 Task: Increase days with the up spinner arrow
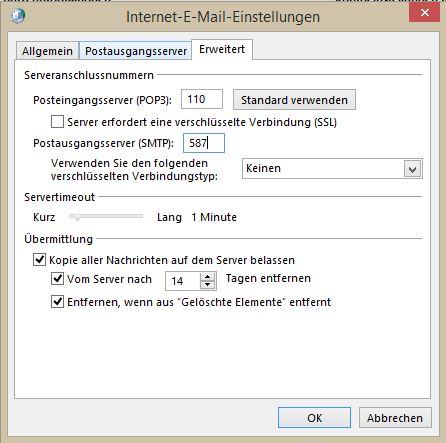(x=208, y=277)
